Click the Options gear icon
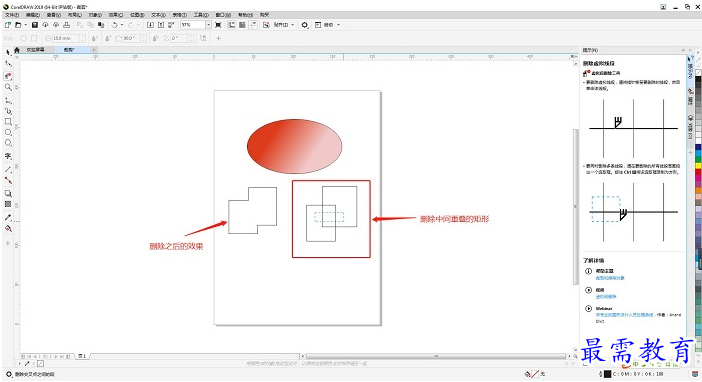 coord(305,25)
